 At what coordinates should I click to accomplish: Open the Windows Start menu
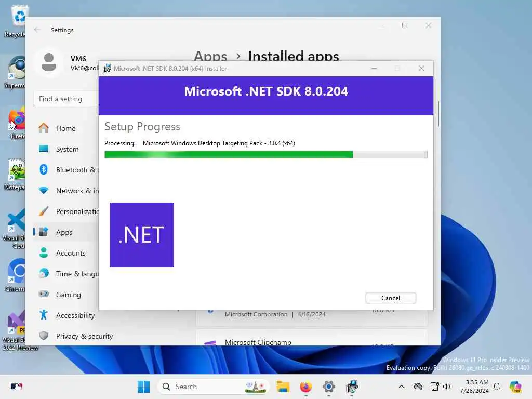pyautogui.click(x=143, y=387)
